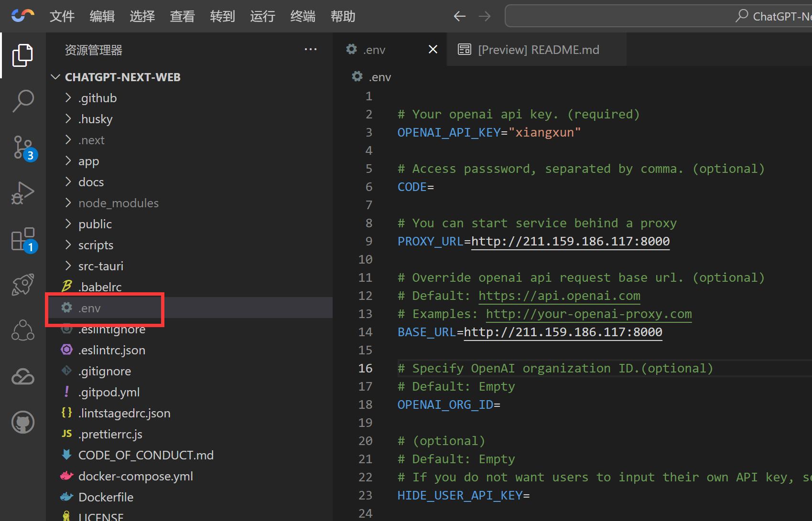
Task: Open the .gitignore file
Action: click(x=189, y=371)
